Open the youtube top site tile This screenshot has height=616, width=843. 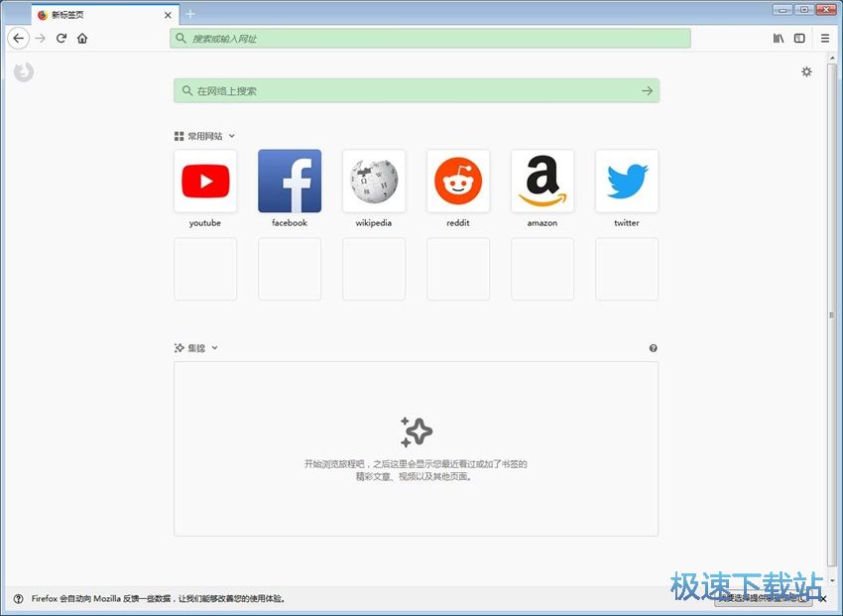coord(205,182)
